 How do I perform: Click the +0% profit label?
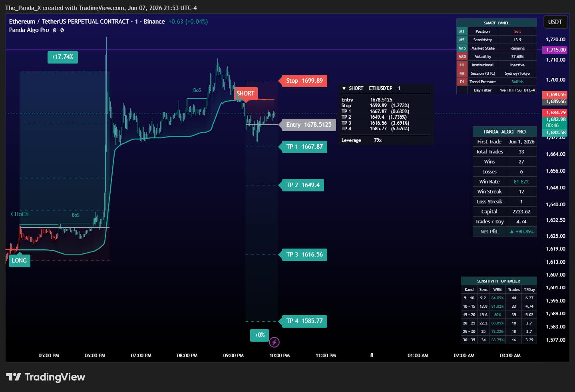click(260, 335)
